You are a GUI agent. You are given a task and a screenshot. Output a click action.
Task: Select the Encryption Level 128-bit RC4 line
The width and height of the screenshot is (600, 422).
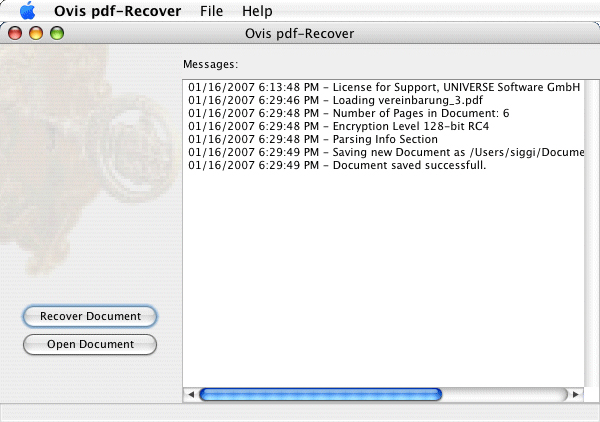pos(338,126)
